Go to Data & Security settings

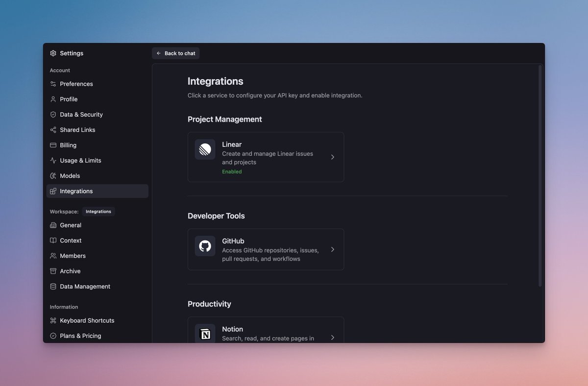click(x=98, y=115)
